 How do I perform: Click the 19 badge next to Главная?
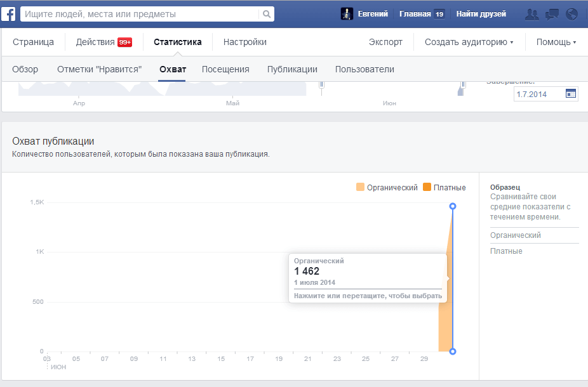coord(439,14)
